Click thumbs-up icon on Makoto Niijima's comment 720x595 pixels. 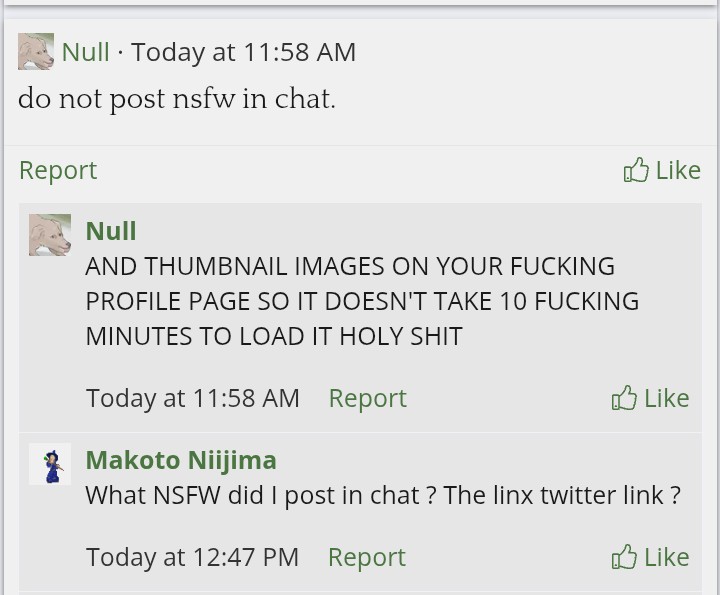point(624,557)
